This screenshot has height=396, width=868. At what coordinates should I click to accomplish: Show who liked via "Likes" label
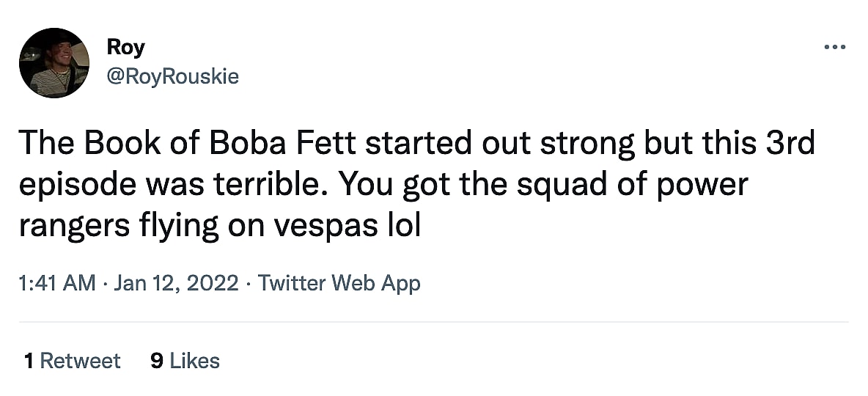[x=195, y=361]
